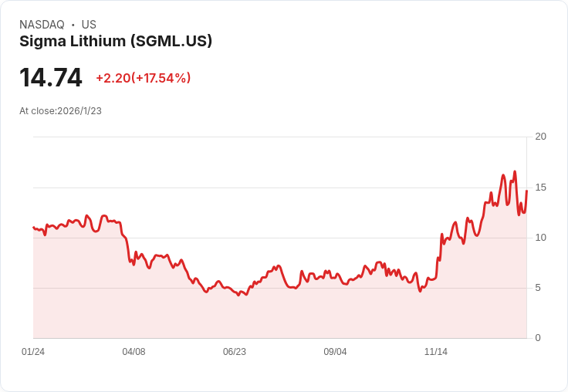
Task: Click the 11/14 date axis label
Action: click(x=436, y=352)
